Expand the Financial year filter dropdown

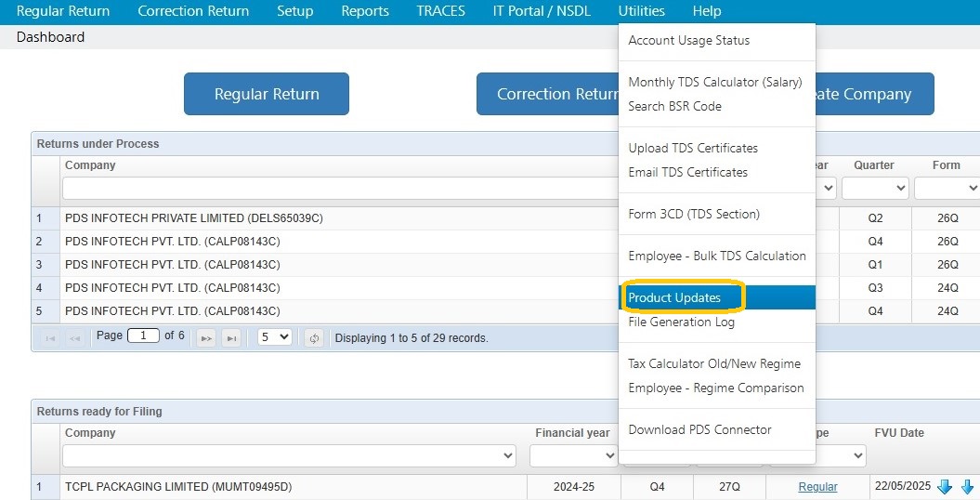pos(574,455)
